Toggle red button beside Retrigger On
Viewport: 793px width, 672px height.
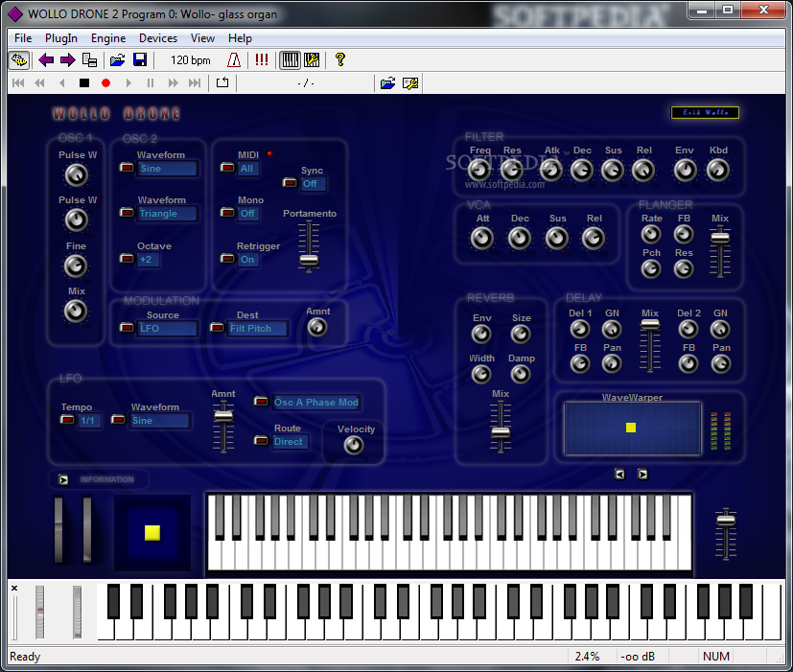click(x=227, y=259)
